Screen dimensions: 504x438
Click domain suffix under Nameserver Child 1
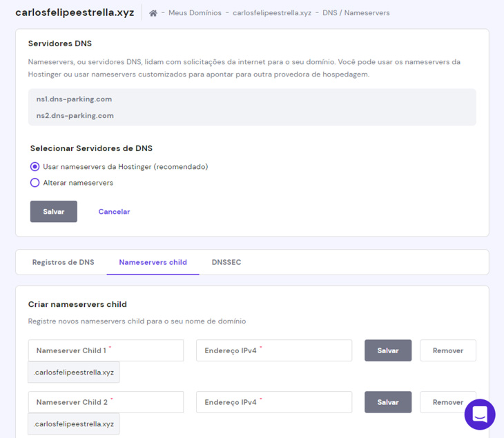click(x=74, y=372)
